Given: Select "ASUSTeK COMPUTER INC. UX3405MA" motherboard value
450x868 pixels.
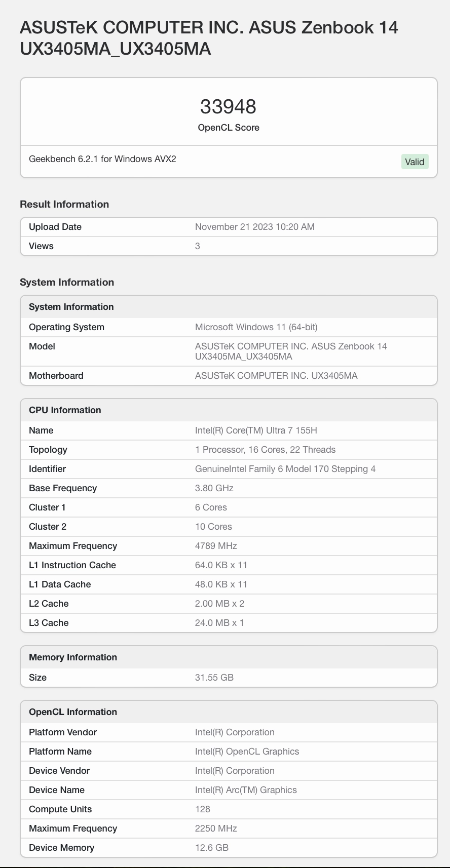Looking at the screenshot, I should coord(276,376).
